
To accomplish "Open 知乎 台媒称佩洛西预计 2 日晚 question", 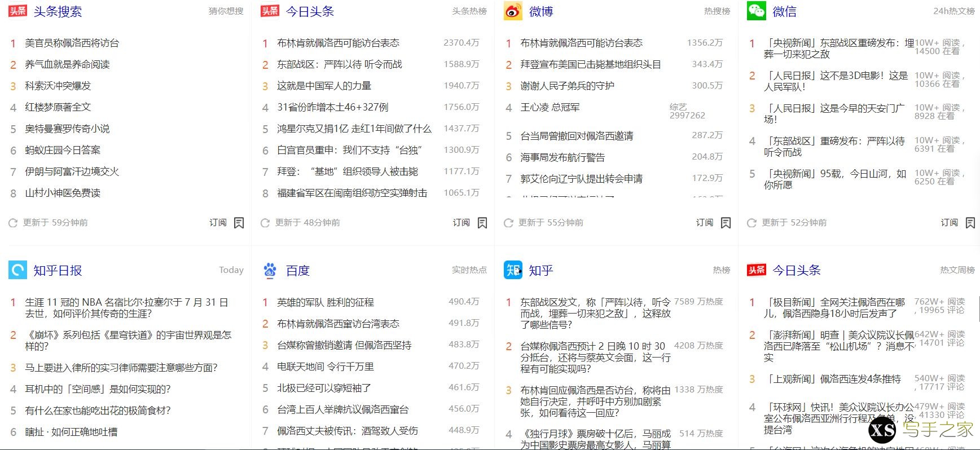I will point(595,357).
